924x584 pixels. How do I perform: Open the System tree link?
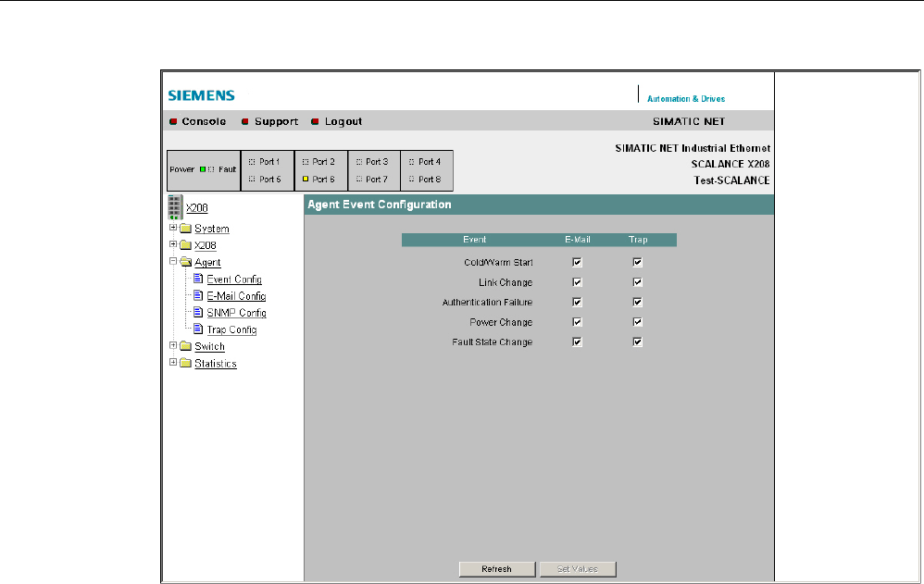point(211,229)
